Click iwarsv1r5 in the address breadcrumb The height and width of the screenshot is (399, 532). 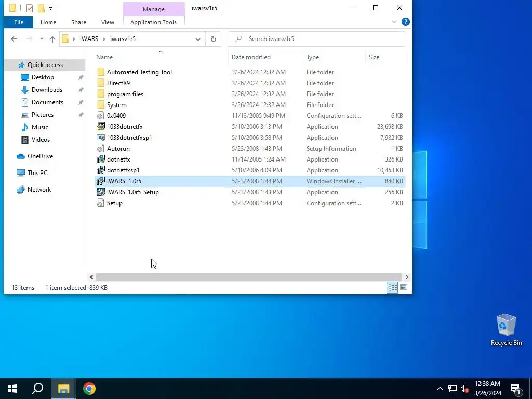[123, 39]
